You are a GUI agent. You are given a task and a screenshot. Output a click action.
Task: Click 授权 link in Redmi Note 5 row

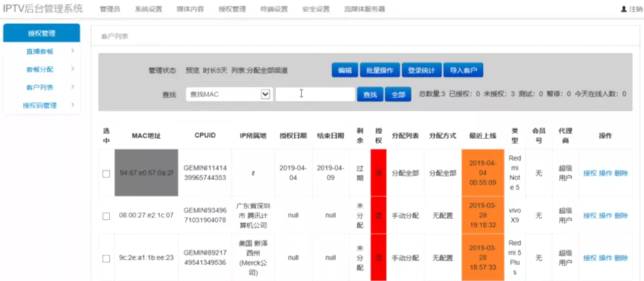(x=590, y=173)
